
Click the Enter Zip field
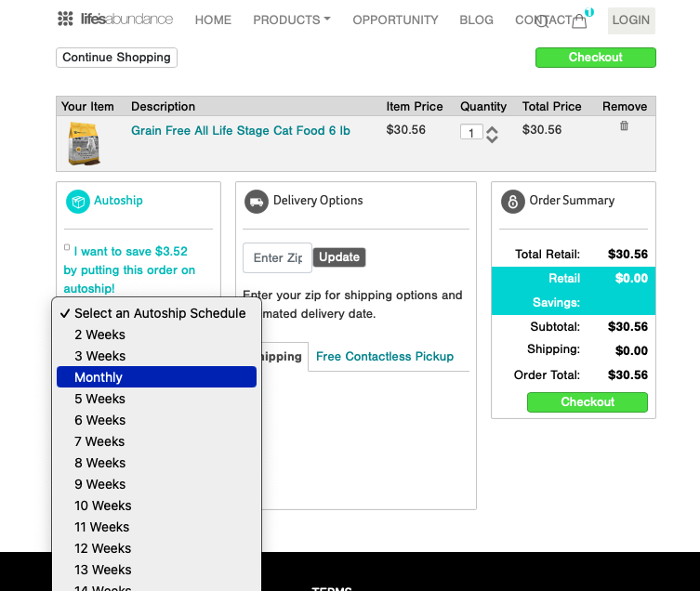click(277, 258)
